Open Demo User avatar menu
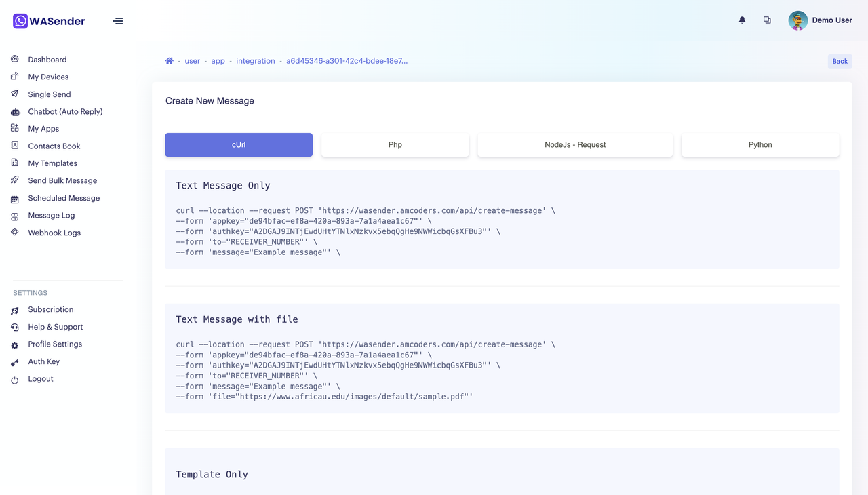Viewport: 868px width, 495px height. 798,20
